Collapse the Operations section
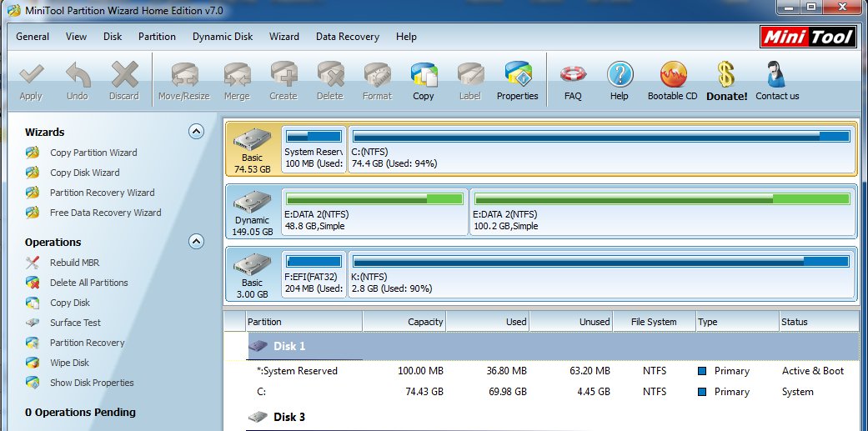Viewport: 868px width, 431px height. [196, 242]
